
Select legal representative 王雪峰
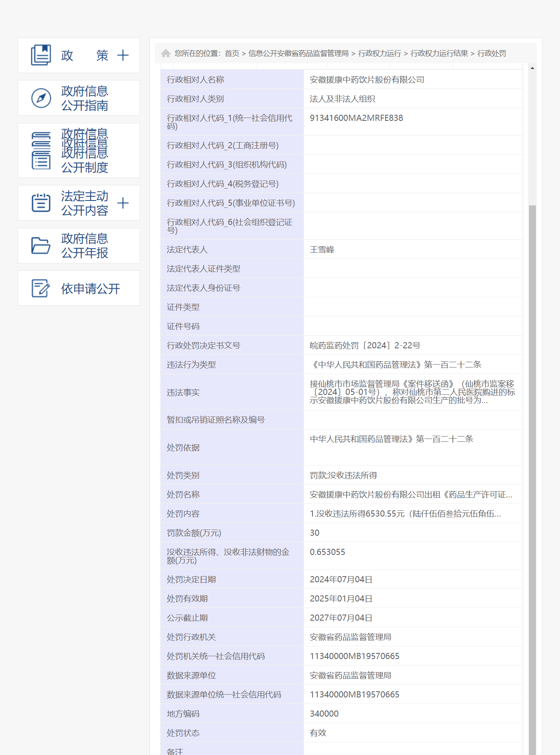[x=322, y=249]
